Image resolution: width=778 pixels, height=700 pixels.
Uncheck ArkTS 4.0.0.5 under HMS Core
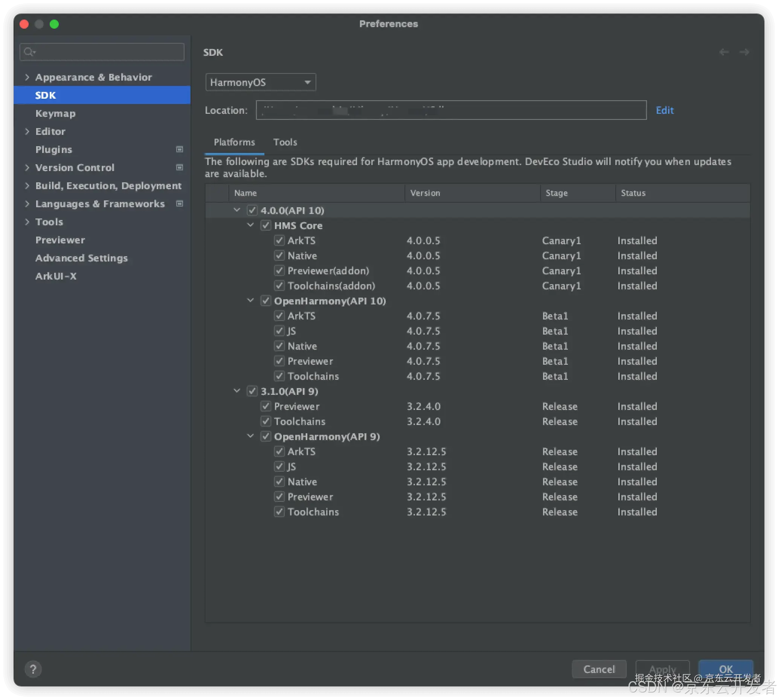click(279, 240)
